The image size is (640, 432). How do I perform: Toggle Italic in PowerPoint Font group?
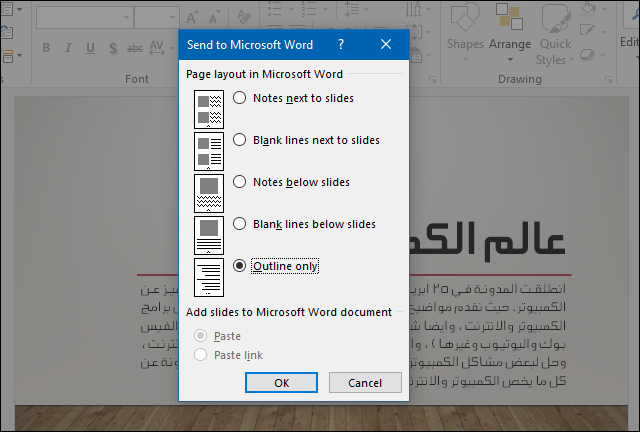pyautogui.click(x=68, y=48)
